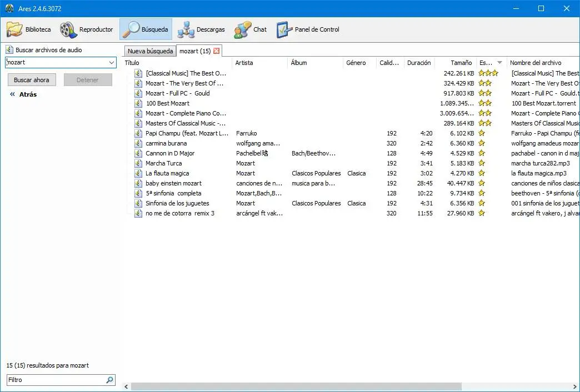Open the Biblioteca section
The height and width of the screenshot is (392, 580).
[x=28, y=29]
